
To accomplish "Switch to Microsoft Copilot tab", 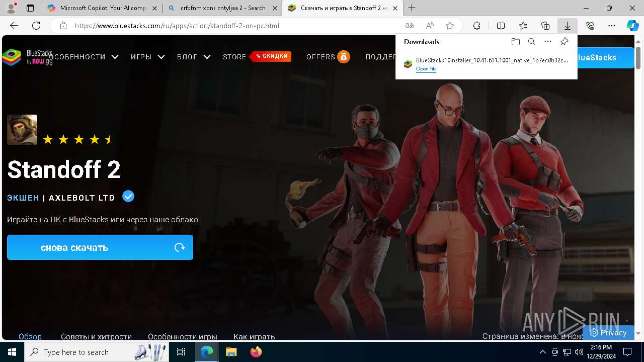I will pos(102,8).
